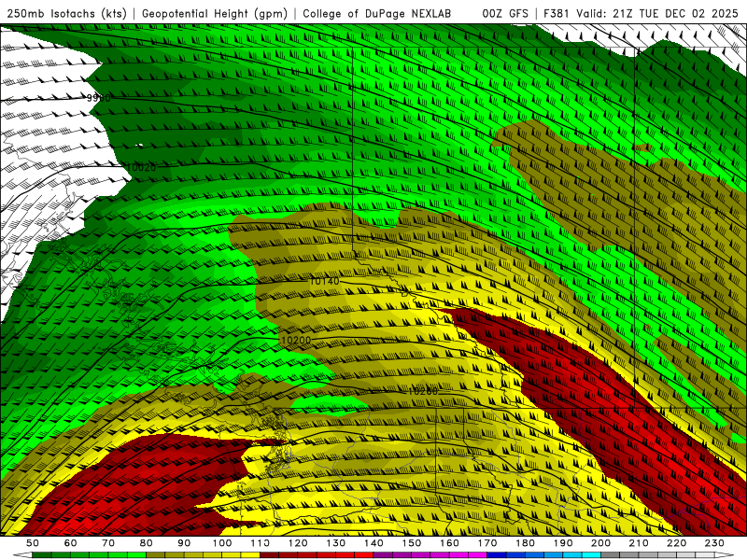This screenshot has width=747, height=560.
Task: Click the 70 knots scale label
Action: pos(108,543)
